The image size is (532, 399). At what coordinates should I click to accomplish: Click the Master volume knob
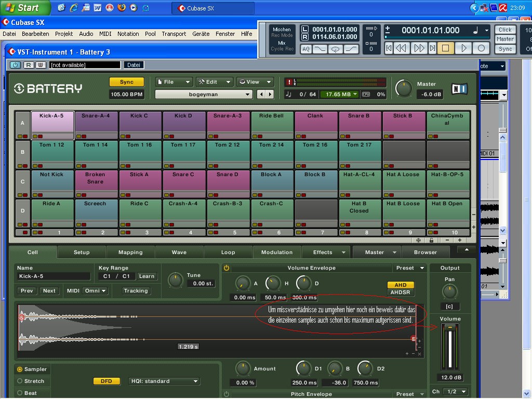pyautogui.click(x=404, y=89)
